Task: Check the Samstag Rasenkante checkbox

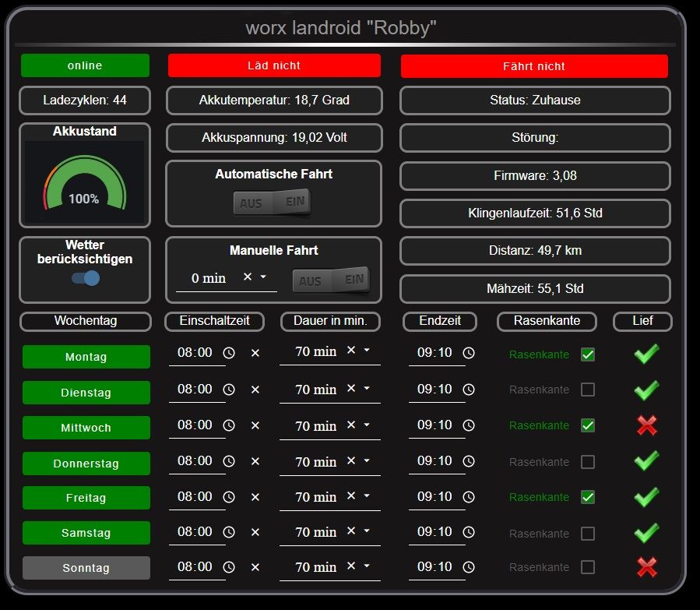Action: tap(588, 533)
